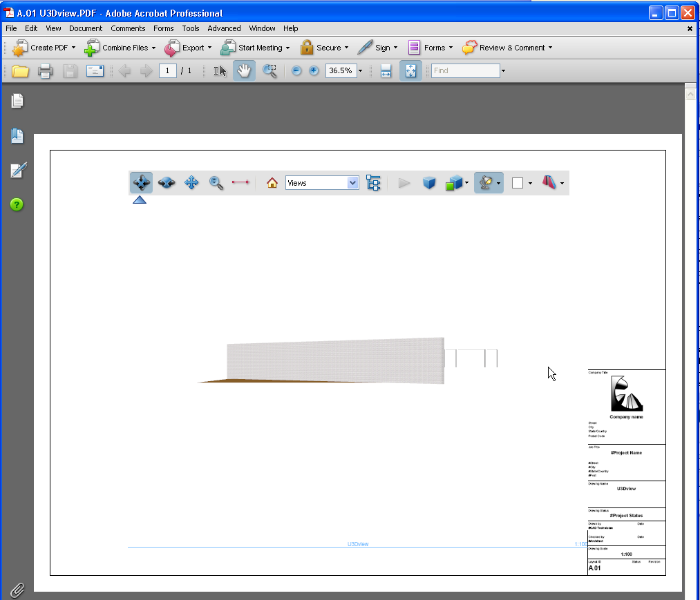This screenshot has height=600, width=700.
Task: Enable the Hand tool
Action: tap(244, 70)
